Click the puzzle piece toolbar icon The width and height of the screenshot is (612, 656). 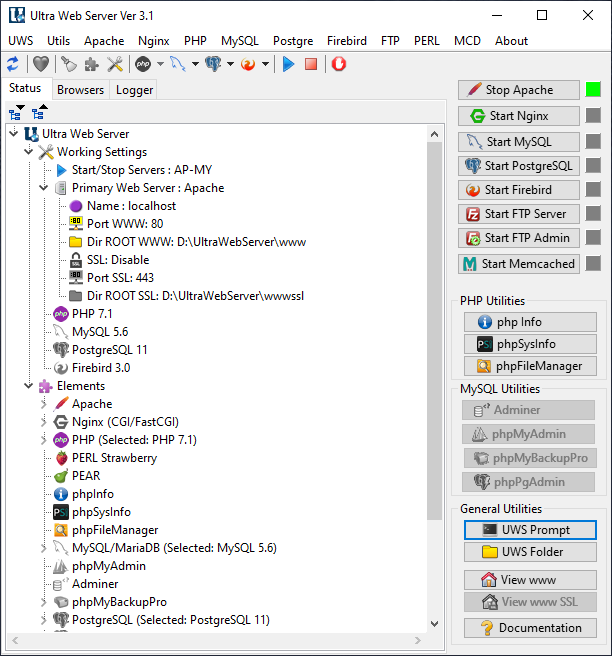pyautogui.click(x=92, y=64)
